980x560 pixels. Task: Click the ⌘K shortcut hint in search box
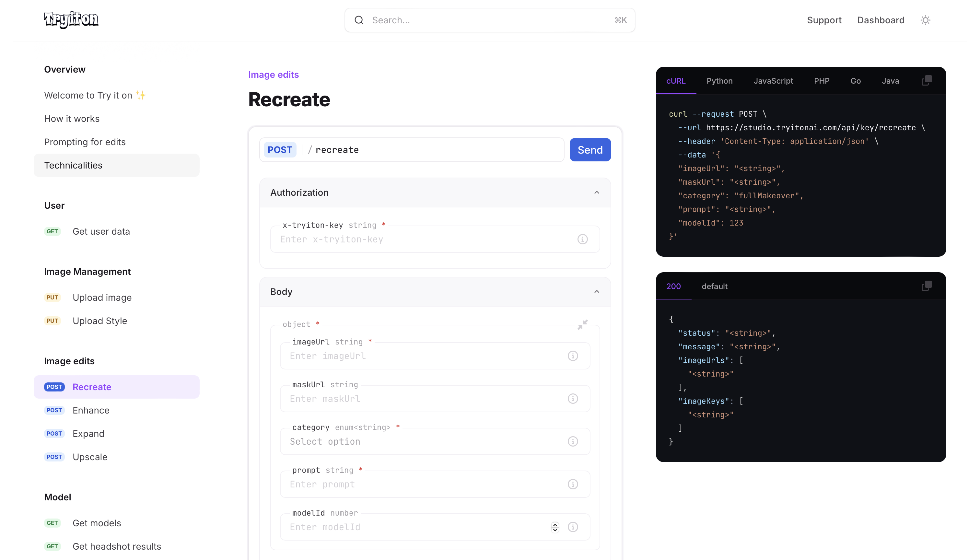click(x=620, y=20)
